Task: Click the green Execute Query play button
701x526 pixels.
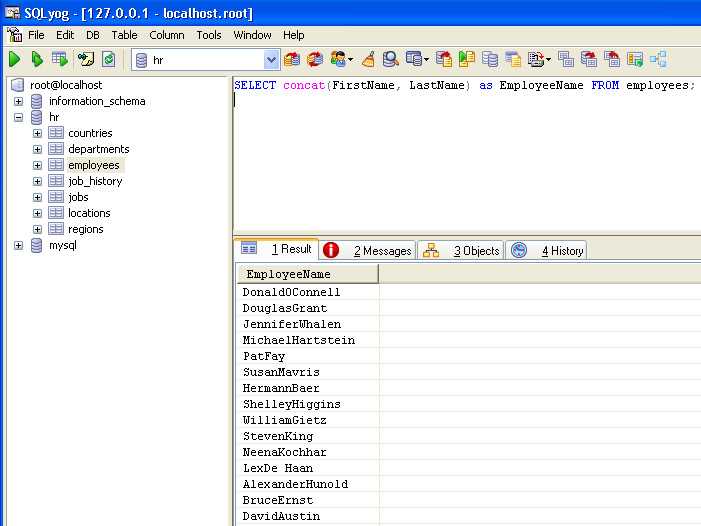Action: (x=15, y=60)
